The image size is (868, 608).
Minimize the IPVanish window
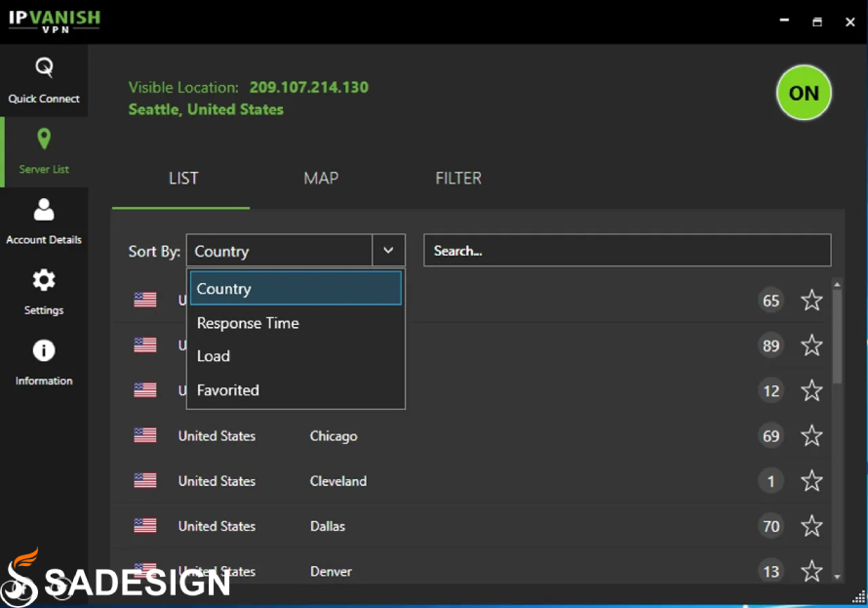click(784, 20)
